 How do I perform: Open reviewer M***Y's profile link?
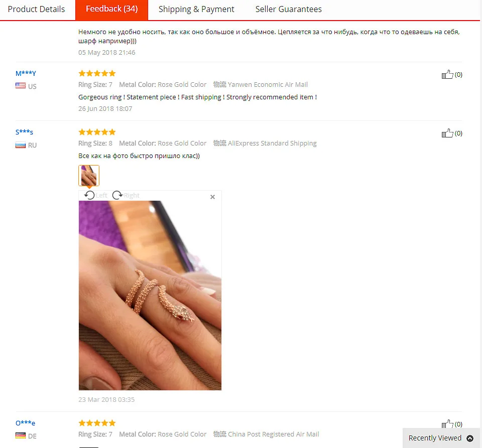[x=26, y=73]
